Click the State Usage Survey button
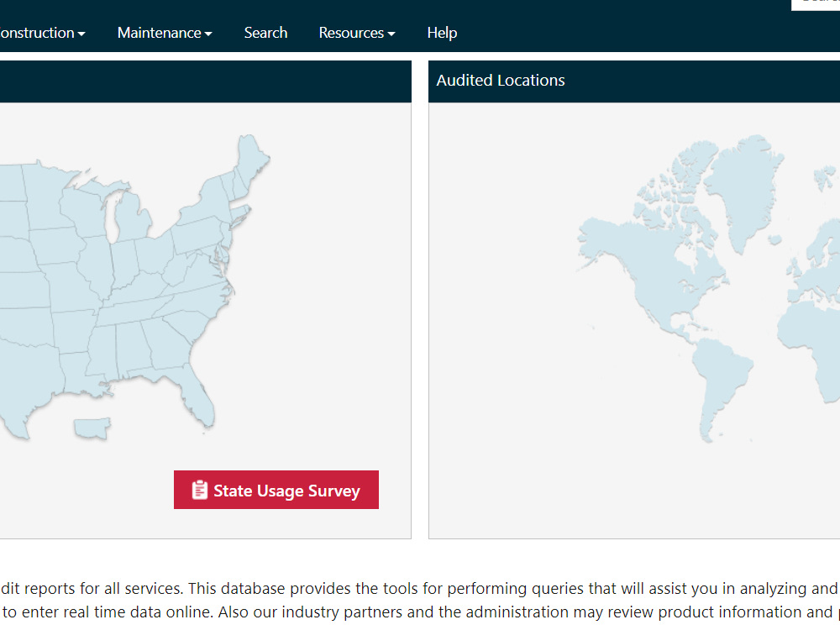The height and width of the screenshot is (630, 840). (276, 490)
